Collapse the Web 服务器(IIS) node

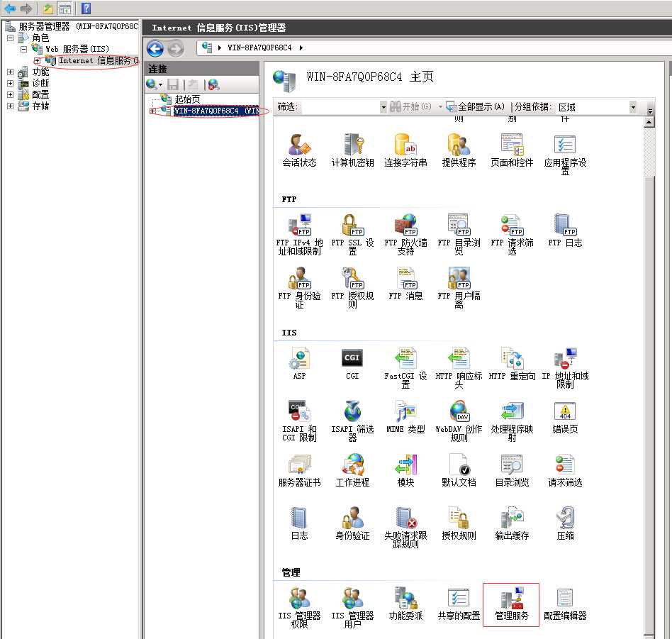(24, 50)
